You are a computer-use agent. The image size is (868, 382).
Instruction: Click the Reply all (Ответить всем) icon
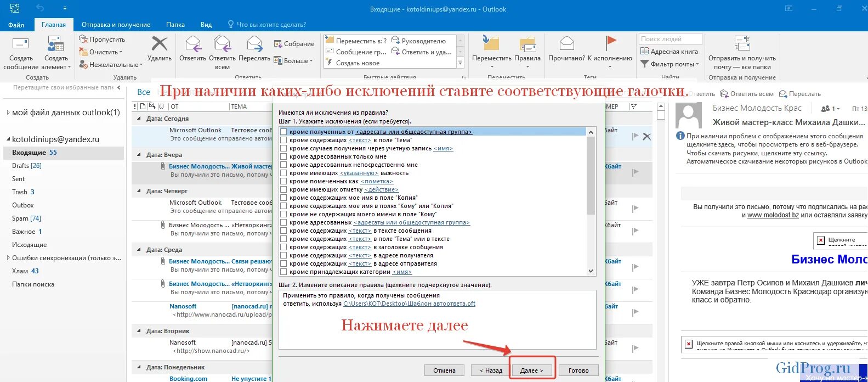pos(222,43)
